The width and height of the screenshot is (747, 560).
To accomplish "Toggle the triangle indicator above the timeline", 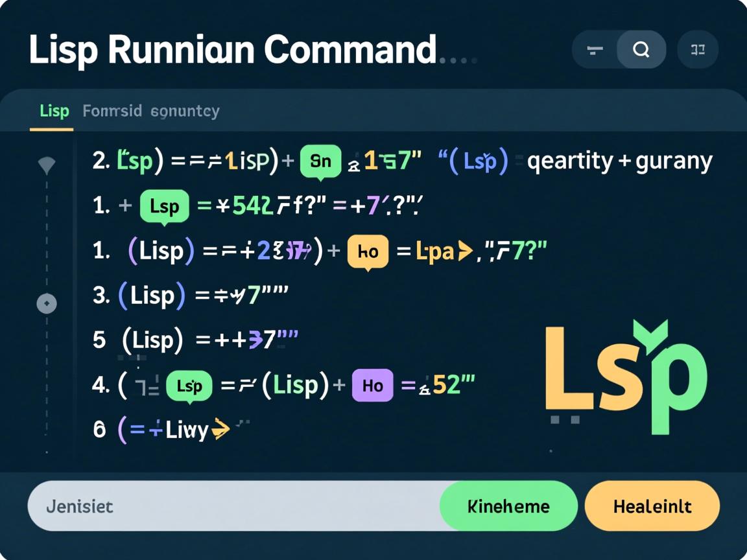I will (x=46, y=165).
